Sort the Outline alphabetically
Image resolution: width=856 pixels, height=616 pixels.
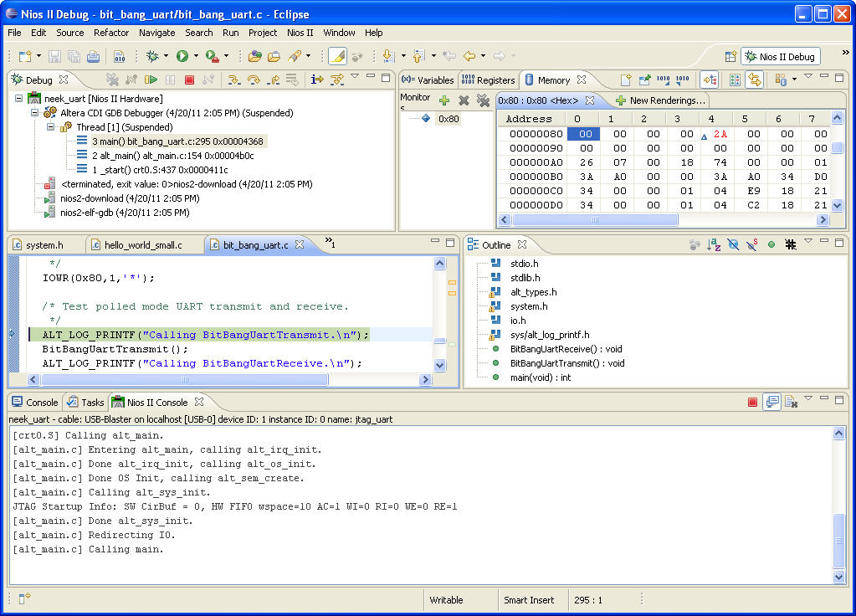[714, 244]
